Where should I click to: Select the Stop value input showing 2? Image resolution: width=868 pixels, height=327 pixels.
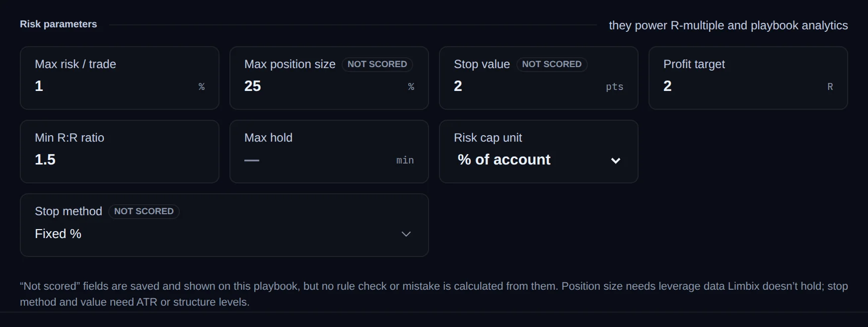tap(527, 86)
